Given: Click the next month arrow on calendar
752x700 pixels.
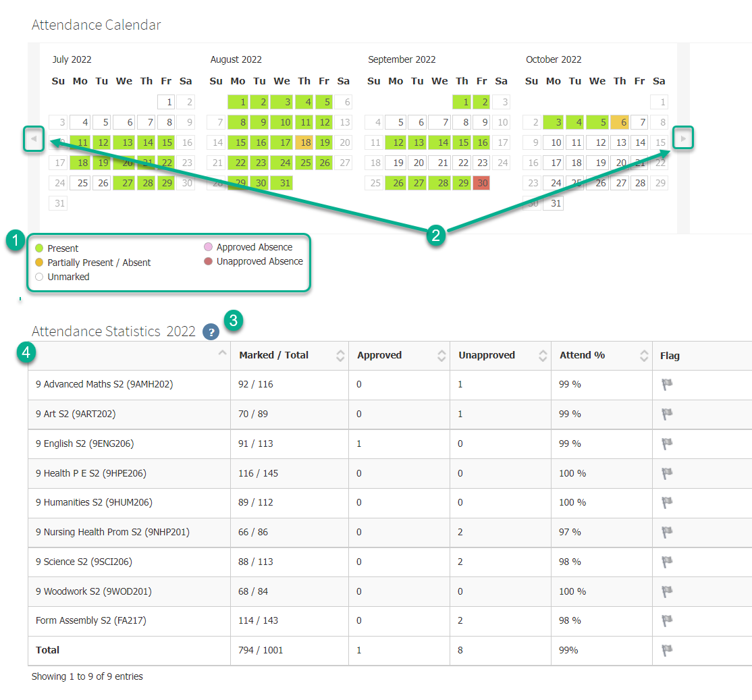Looking at the screenshot, I should click(x=684, y=139).
